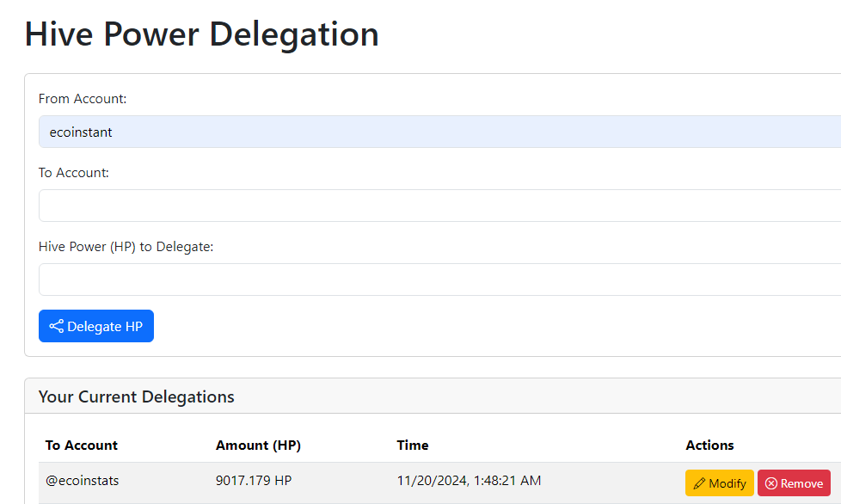Click the From Account: label
The height and width of the screenshot is (504, 841).
(83, 99)
